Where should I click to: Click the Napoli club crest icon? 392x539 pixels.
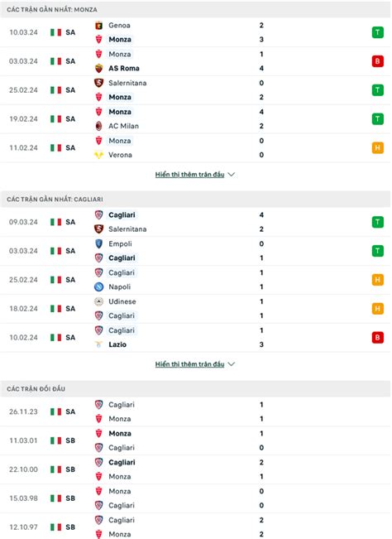(99, 286)
